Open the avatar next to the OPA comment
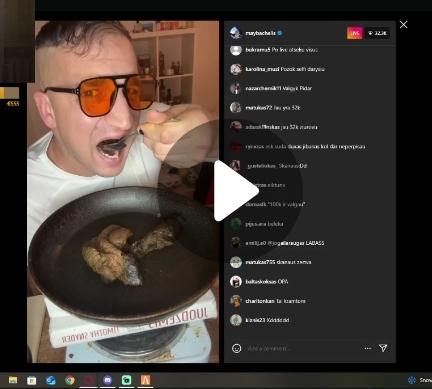Viewport: 432px width, 389px height. pos(236,282)
